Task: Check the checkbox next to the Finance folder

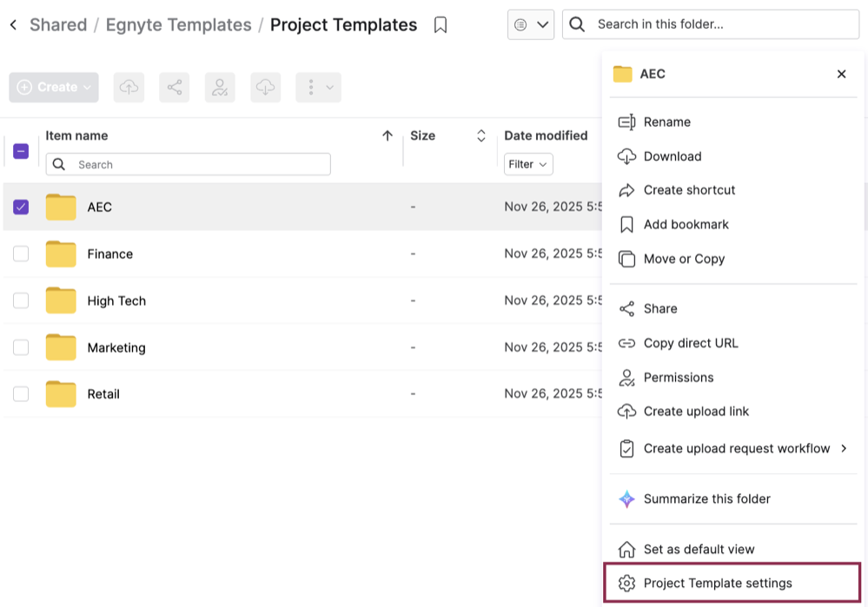Action: pyautogui.click(x=21, y=254)
